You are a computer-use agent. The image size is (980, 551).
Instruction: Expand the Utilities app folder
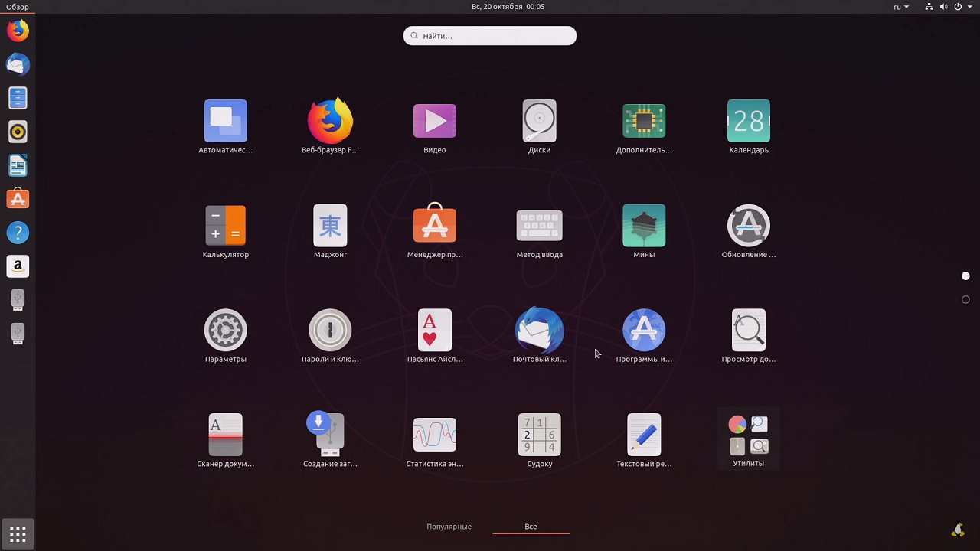click(748, 436)
